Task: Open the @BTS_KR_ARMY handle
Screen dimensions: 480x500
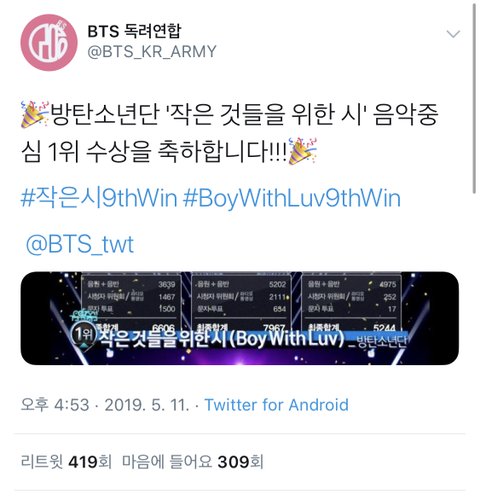Action: point(152,52)
